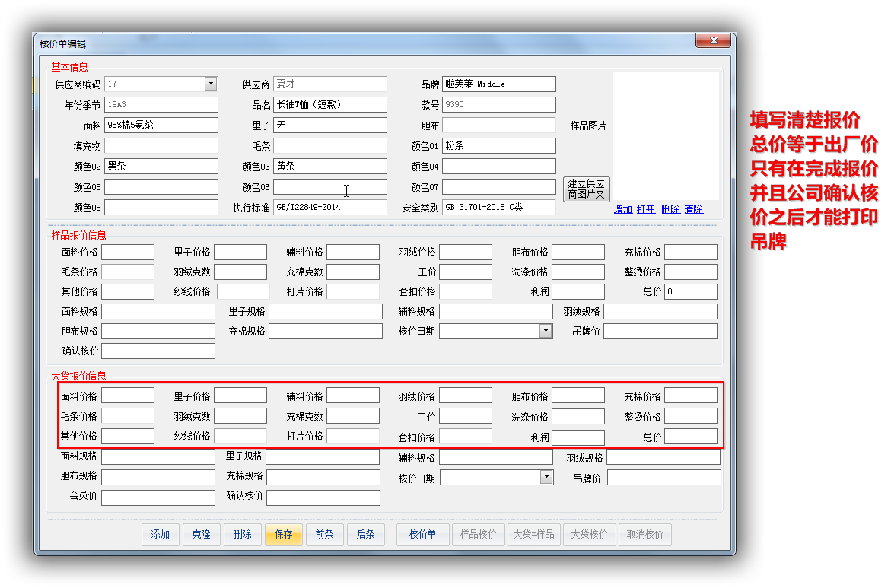
Task: Click the 样品图片 preview area
Action: click(665, 135)
